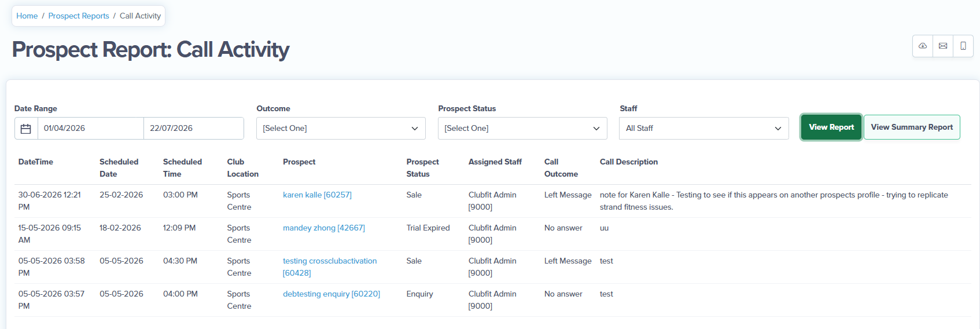Click the Scheduled Time column header

click(182, 168)
